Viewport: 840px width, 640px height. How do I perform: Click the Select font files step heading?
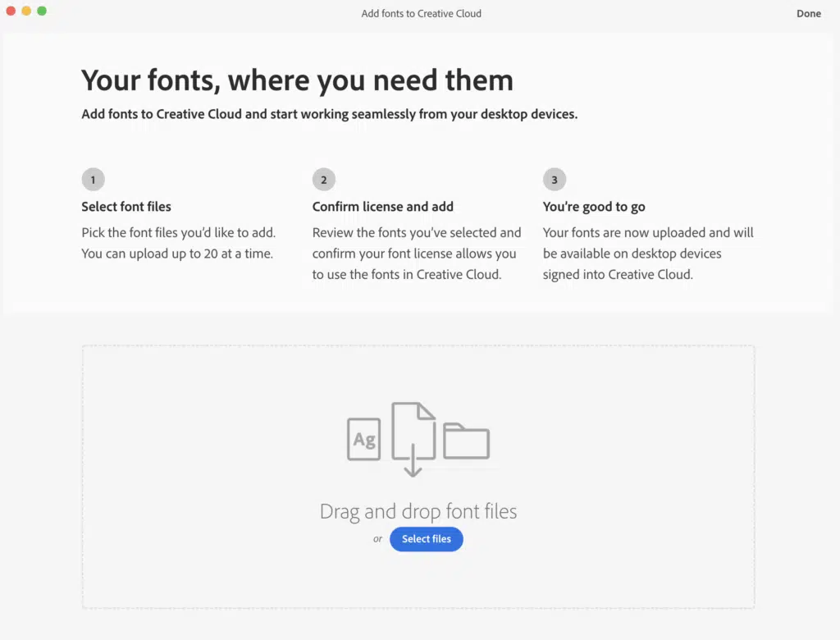[x=126, y=206]
